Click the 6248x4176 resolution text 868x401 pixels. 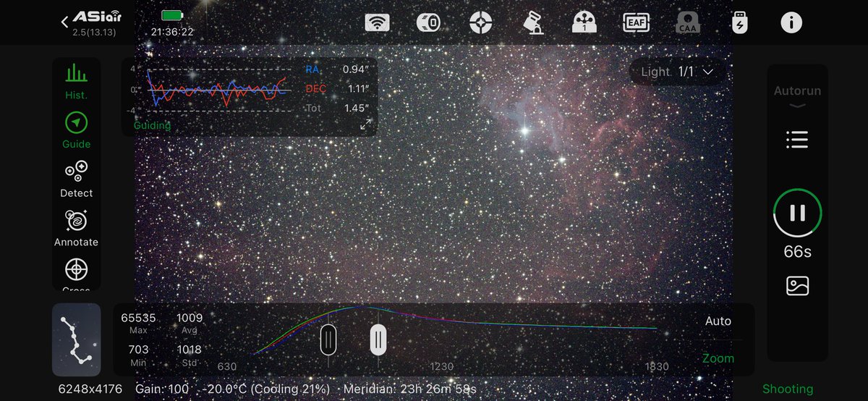pyautogui.click(x=90, y=389)
